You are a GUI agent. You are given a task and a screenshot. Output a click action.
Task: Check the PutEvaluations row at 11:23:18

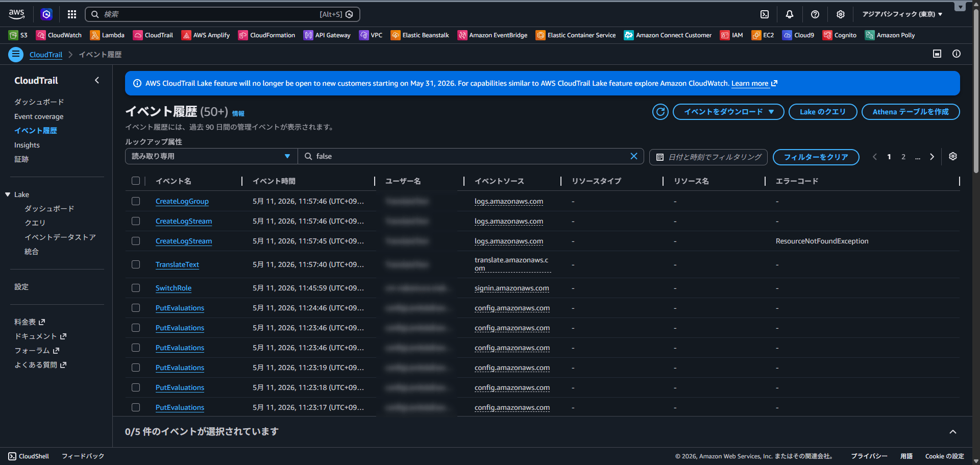pyautogui.click(x=136, y=387)
